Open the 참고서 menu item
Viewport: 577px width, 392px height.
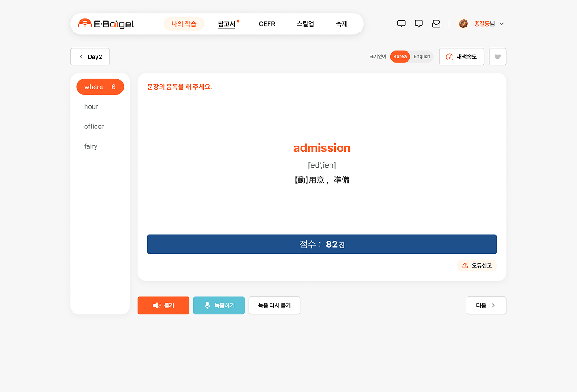227,24
